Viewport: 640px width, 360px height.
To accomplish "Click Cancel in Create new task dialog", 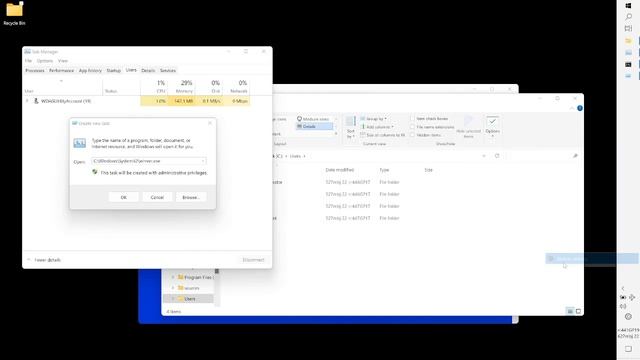I will [x=157, y=197].
